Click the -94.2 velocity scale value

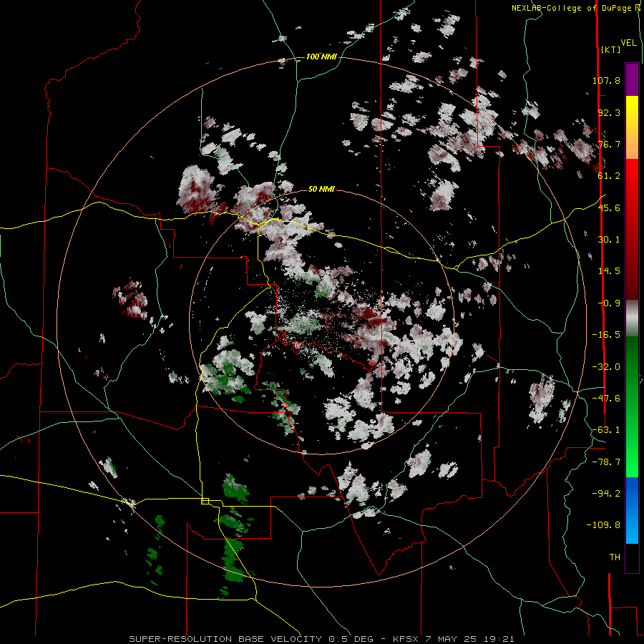click(606, 494)
